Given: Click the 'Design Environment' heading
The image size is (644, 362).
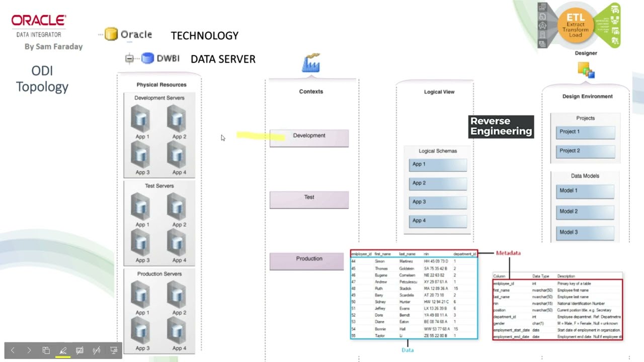Looking at the screenshot, I should [x=587, y=96].
